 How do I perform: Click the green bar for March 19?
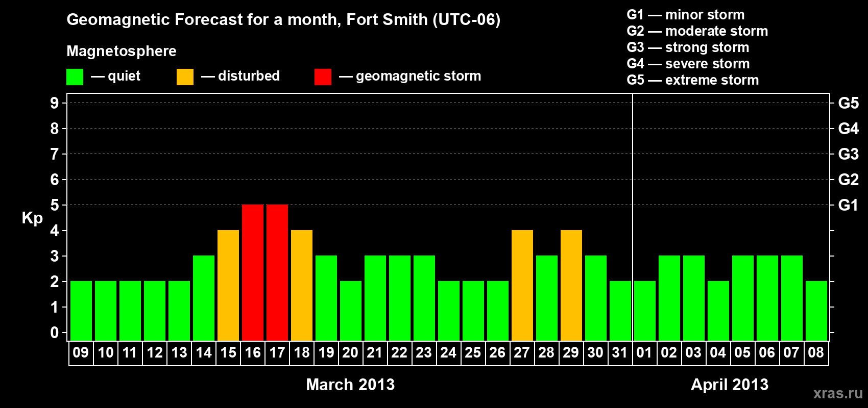[x=326, y=298]
